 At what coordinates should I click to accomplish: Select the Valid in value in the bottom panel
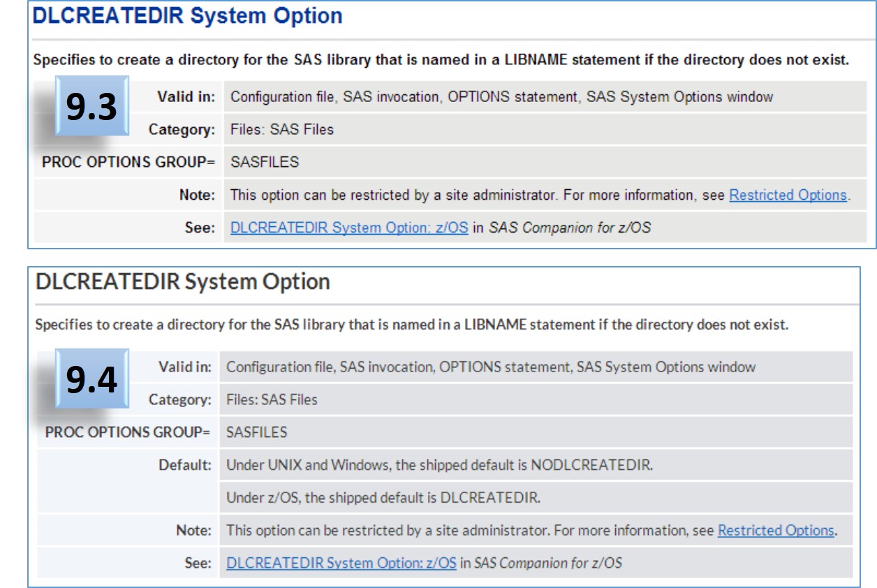click(491, 367)
